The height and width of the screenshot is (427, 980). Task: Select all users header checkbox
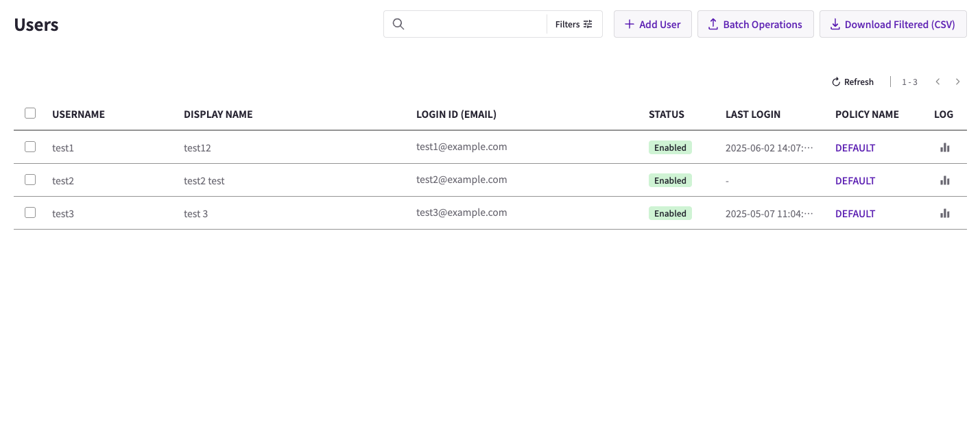(30, 113)
